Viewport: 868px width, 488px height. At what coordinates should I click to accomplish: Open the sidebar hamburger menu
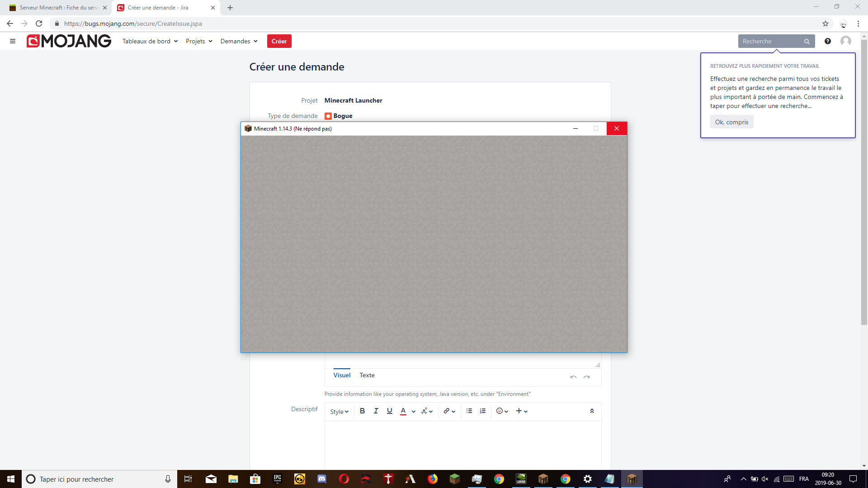[x=13, y=41]
